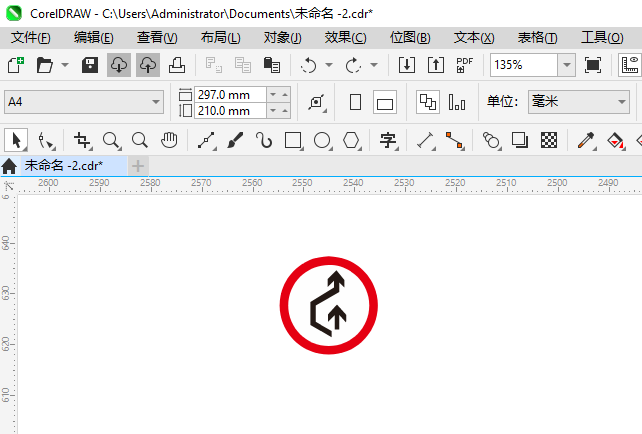Open the 文本(X) menu

tap(474, 38)
